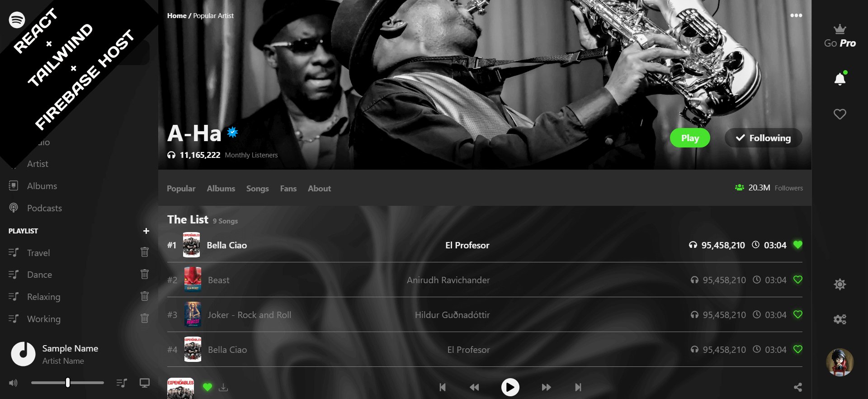Download the current track

[x=223, y=387]
